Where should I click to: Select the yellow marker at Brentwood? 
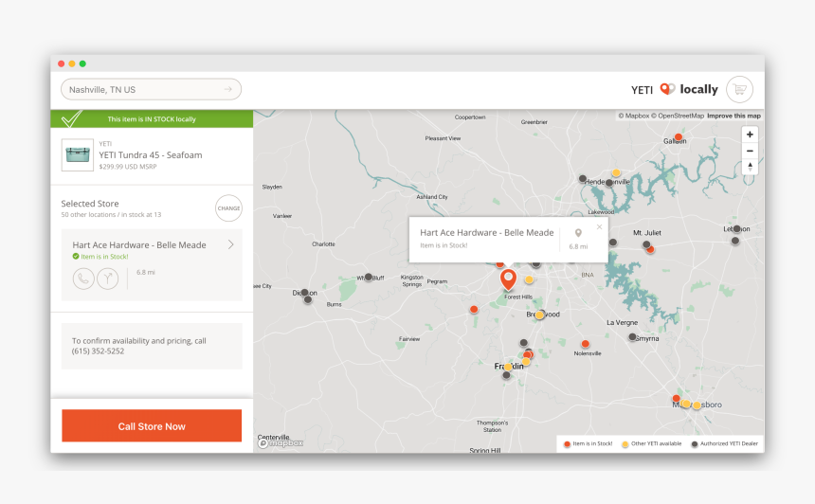[539, 315]
